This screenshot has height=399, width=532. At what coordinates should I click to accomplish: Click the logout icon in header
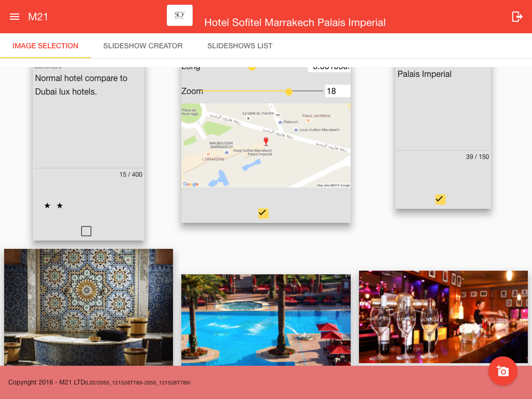click(517, 17)
